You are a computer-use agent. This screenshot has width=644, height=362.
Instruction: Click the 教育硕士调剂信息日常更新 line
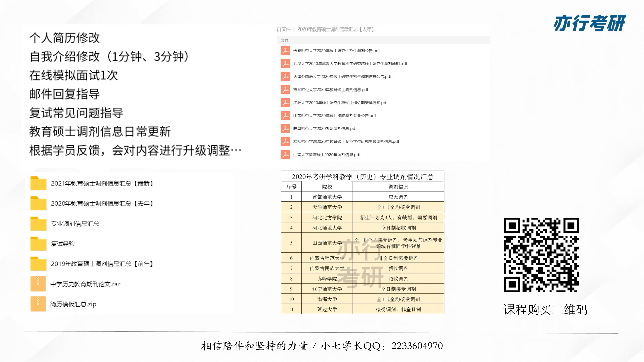[100, 132]
